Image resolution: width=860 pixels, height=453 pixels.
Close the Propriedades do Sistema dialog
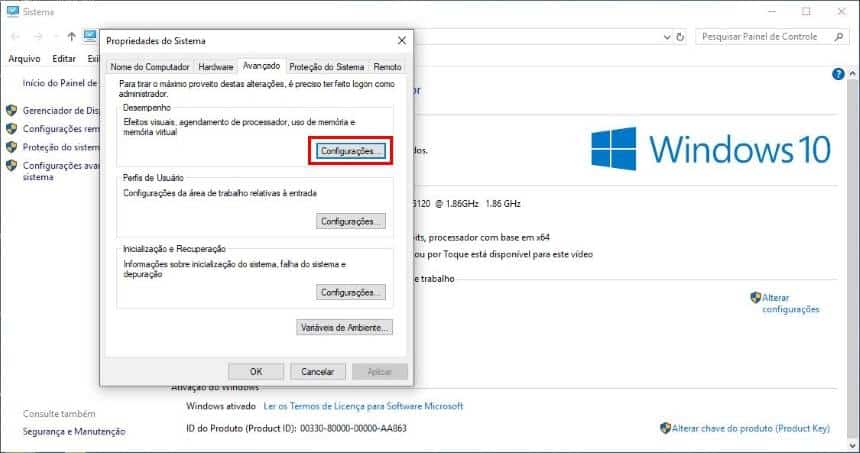[x=402, y=41]
